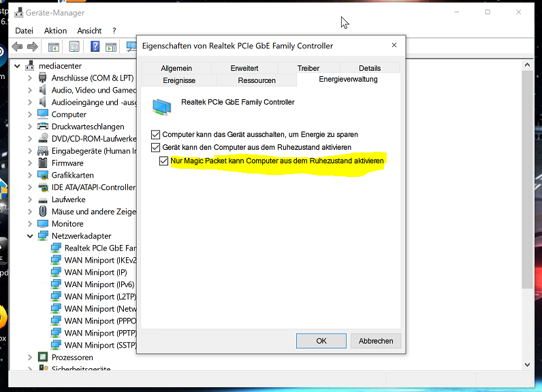Click the properties toolbar icon
Image resolution: width=542 pixels, height=392 pixels.
point(74,47)
